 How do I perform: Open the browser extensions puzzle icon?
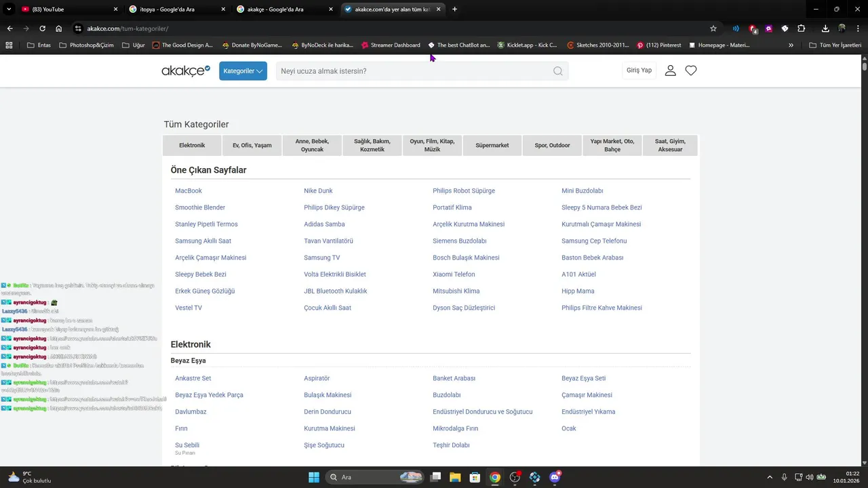tap(802, 28)
